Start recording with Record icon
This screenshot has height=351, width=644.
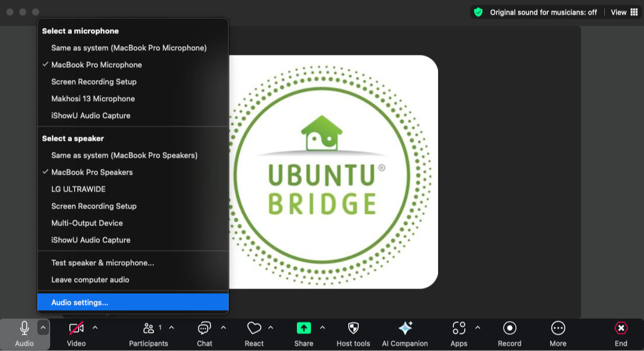coord(510,328)
